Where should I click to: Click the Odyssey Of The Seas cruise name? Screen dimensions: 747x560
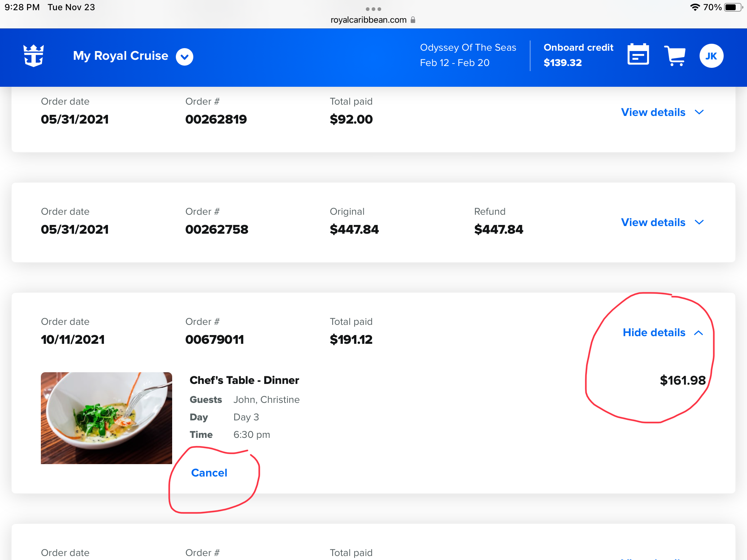[x=468, y=47]
